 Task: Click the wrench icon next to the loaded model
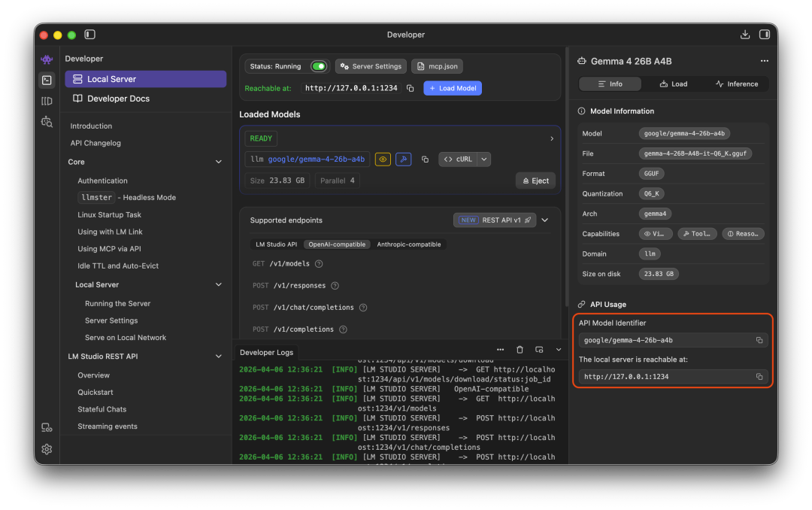coord(403,159)
